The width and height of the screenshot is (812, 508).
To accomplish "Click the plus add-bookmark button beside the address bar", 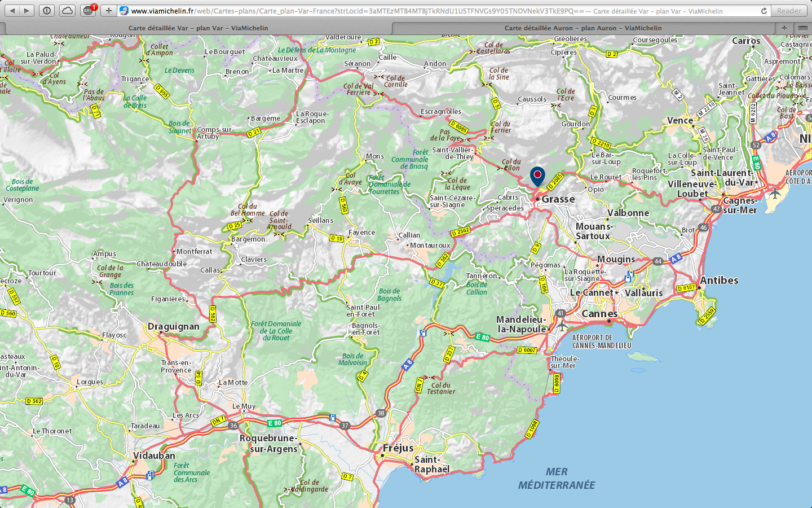I will coord(108,11).
